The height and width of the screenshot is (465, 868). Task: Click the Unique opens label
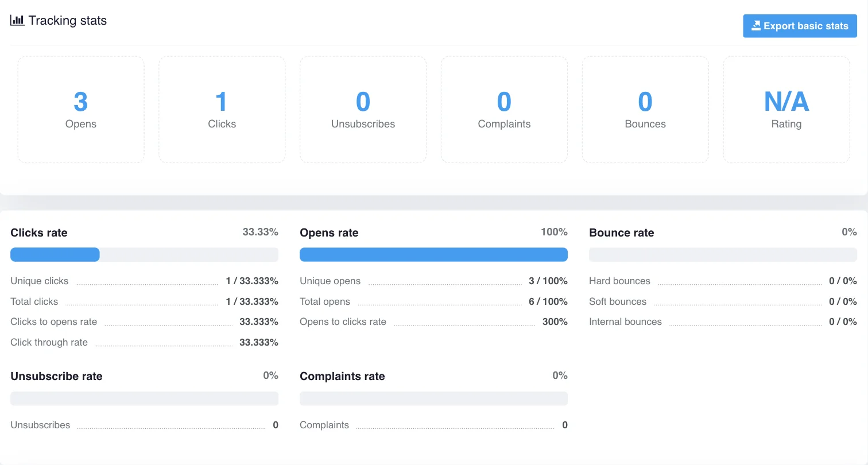(x=330, y=281)
